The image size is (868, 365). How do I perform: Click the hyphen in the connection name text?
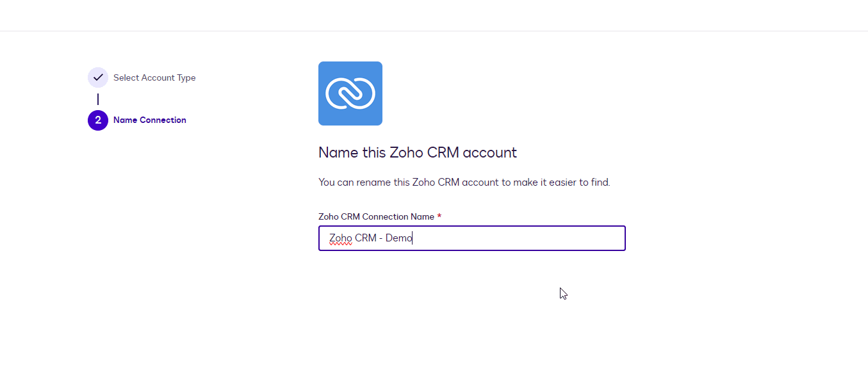[x=381, y=238]
